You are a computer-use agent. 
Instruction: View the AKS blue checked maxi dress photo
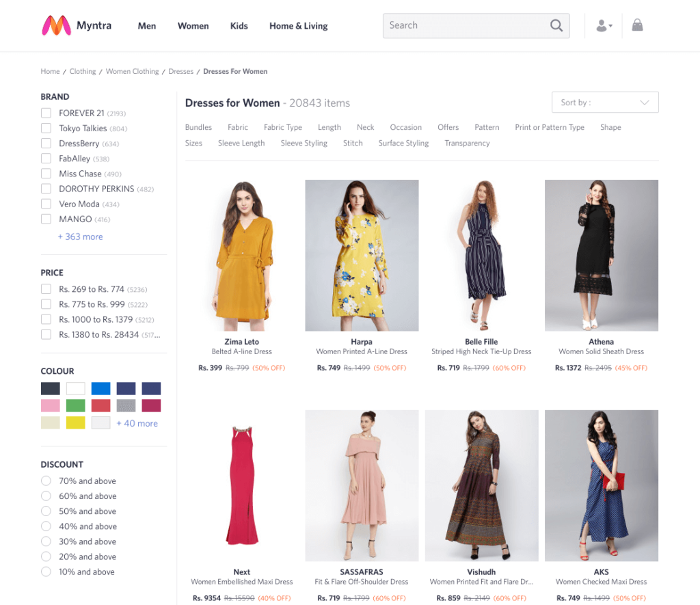pos(602,486)
